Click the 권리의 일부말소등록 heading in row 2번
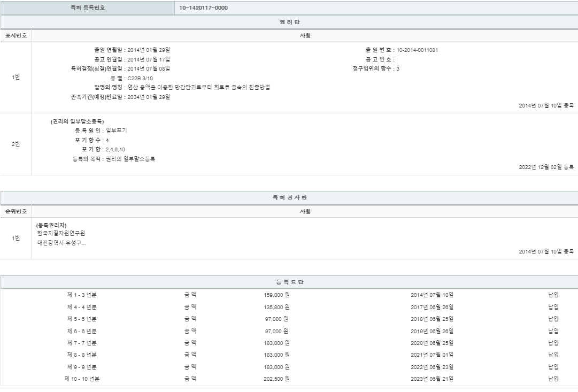The height and width of the screenshot is (392, 578). [x=77, y=121]
